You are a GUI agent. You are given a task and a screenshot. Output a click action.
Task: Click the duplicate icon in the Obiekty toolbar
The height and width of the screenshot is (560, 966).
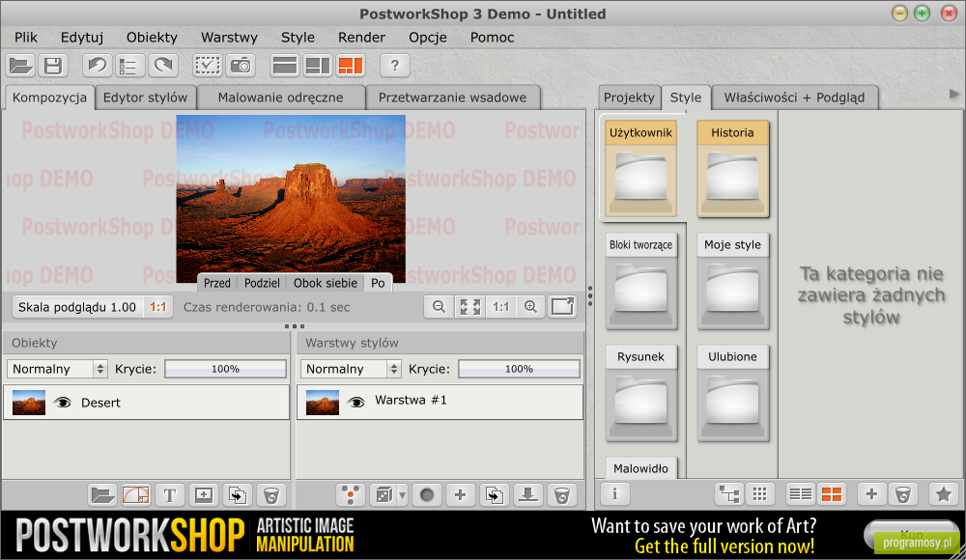click(238, 494)
